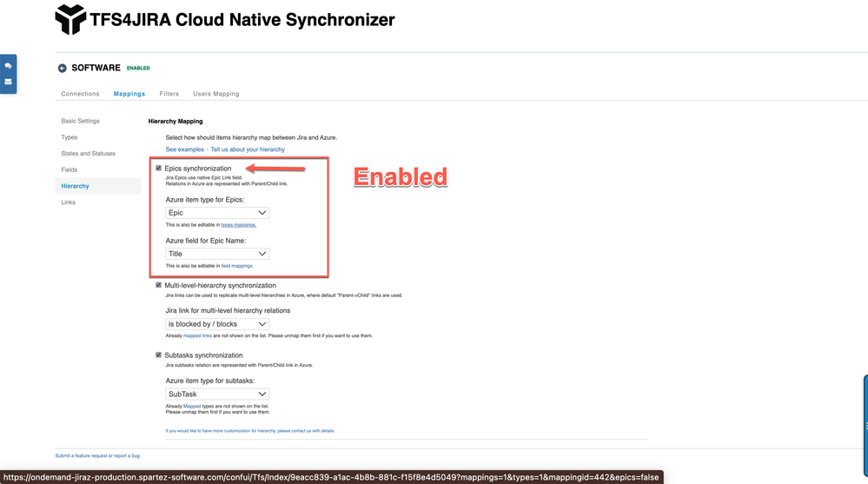Image resolution: width=868 pixels, height=484 pixels.
Task: Click the ENABLED status badge
Action: coord(138,68)
